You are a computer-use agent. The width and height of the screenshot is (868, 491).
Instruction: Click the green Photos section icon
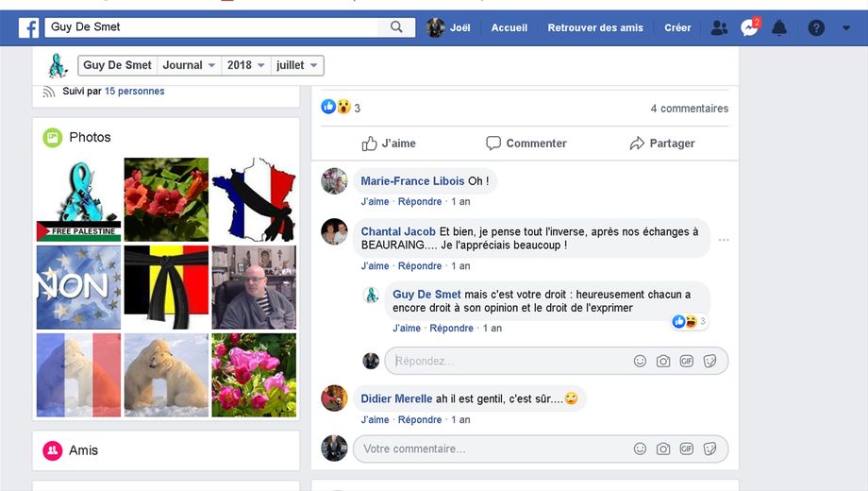click(53, 138)
